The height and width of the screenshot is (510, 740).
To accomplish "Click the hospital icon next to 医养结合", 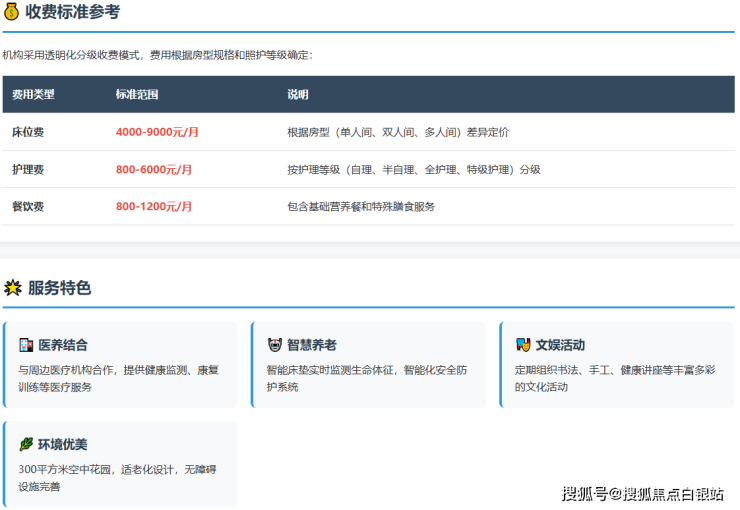I will click(26, 345).
